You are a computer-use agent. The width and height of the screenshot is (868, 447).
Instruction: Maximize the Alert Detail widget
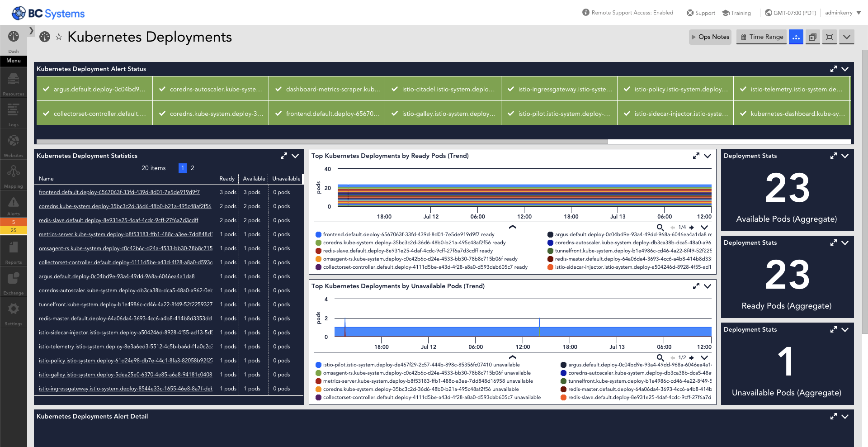[834, 416]
